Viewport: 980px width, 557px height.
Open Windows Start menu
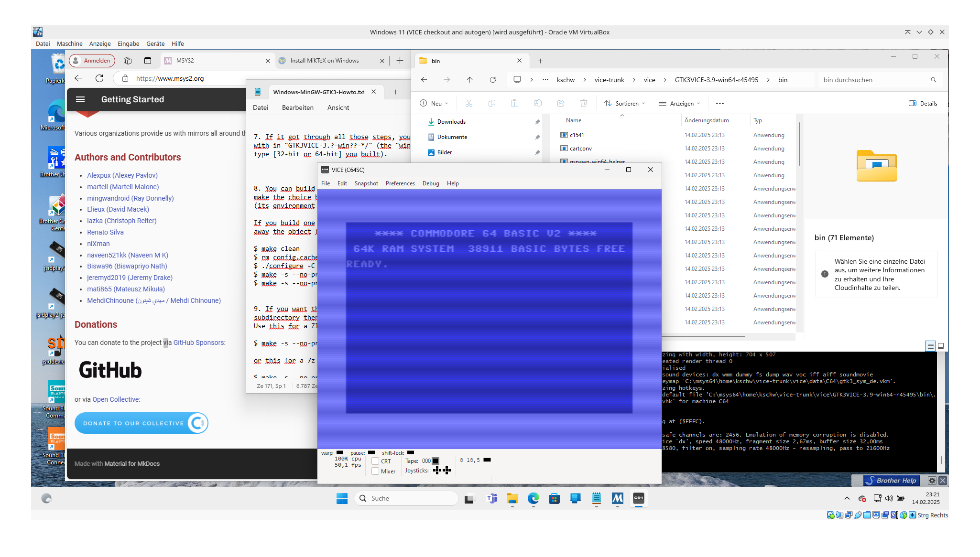point(342,498)
